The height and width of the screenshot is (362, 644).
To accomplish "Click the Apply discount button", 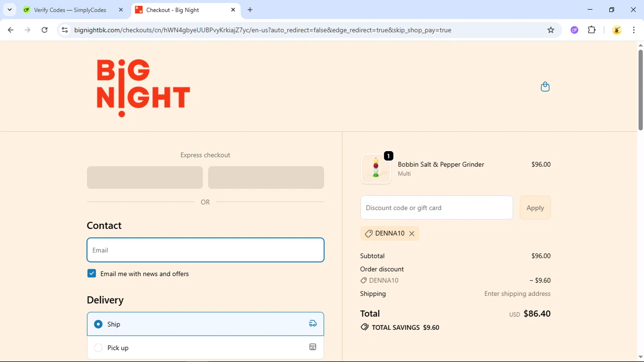I will click(x=535, y=208).
